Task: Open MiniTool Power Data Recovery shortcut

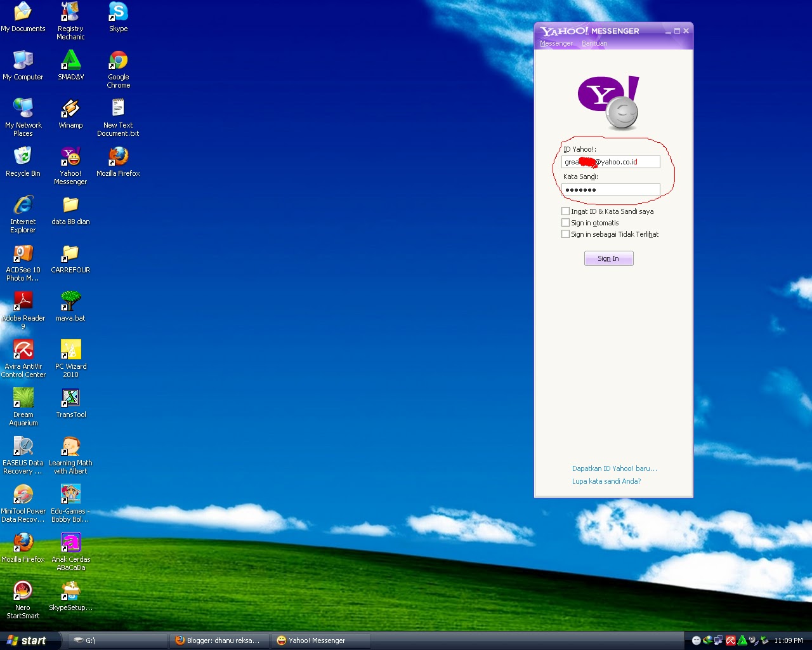Action: (x=23, y=503)
